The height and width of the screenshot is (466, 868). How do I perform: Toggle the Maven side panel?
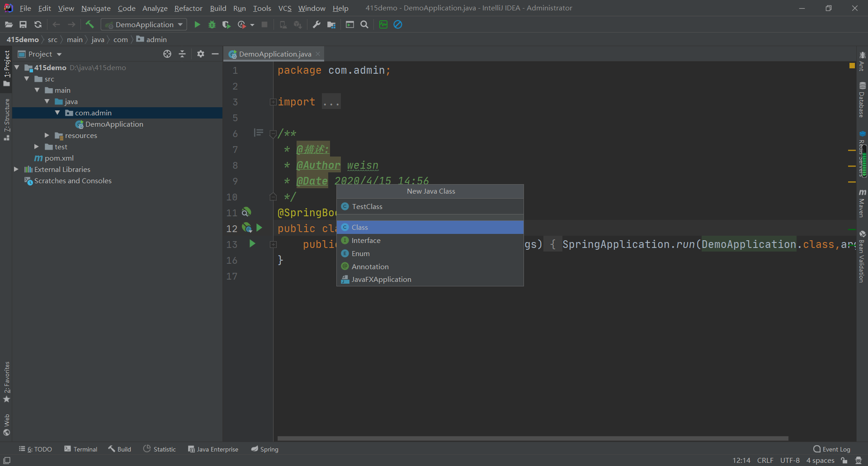point(862,203)
